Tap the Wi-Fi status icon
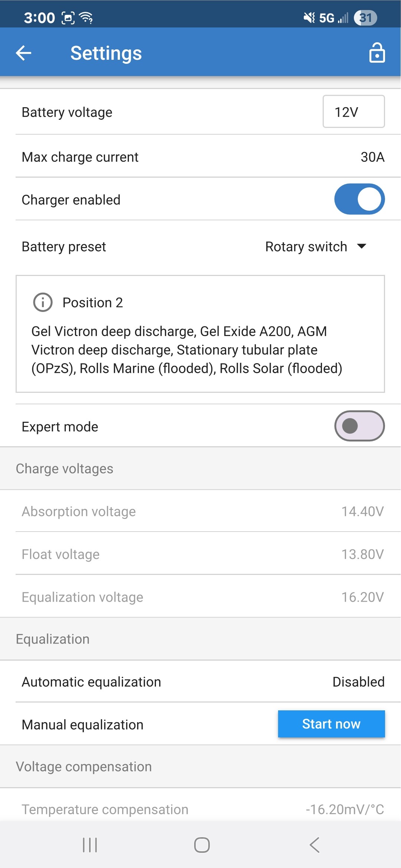Screen dimensions: 401x868 [x=87, y=17]
